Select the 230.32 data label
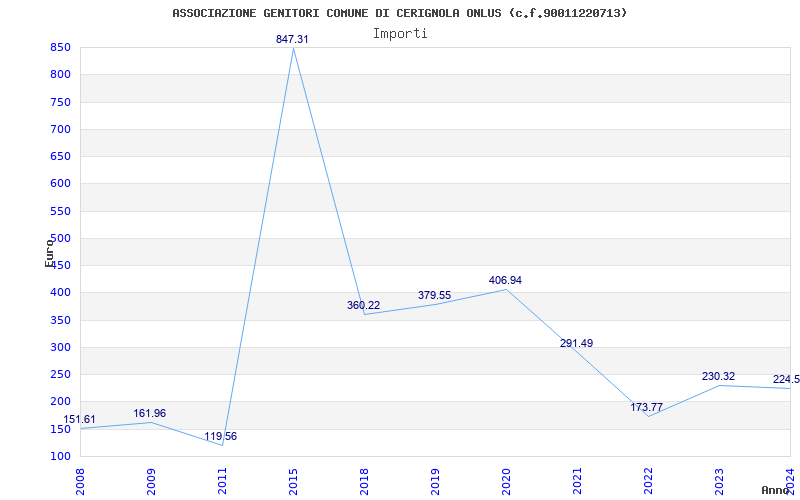Viewport: 800px width, 500px height. (x=718, y=377)
